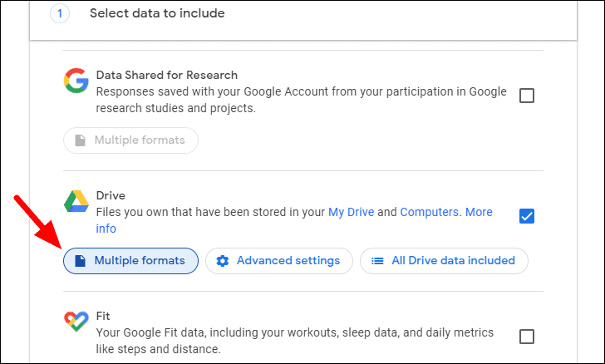Click the Google G logo icon
Image resolution: width=605 pixels, height=364 pixels.
[76, 81]
